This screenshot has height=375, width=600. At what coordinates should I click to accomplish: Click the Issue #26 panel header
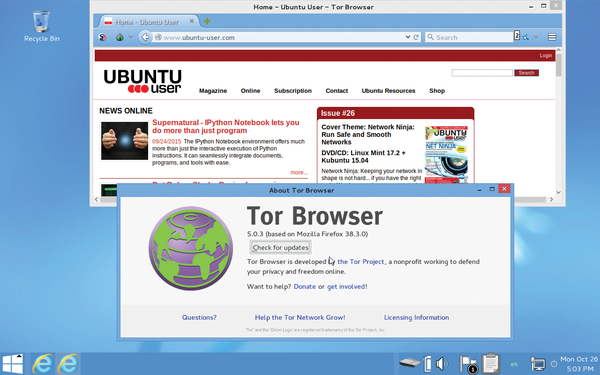coord(395,113)
